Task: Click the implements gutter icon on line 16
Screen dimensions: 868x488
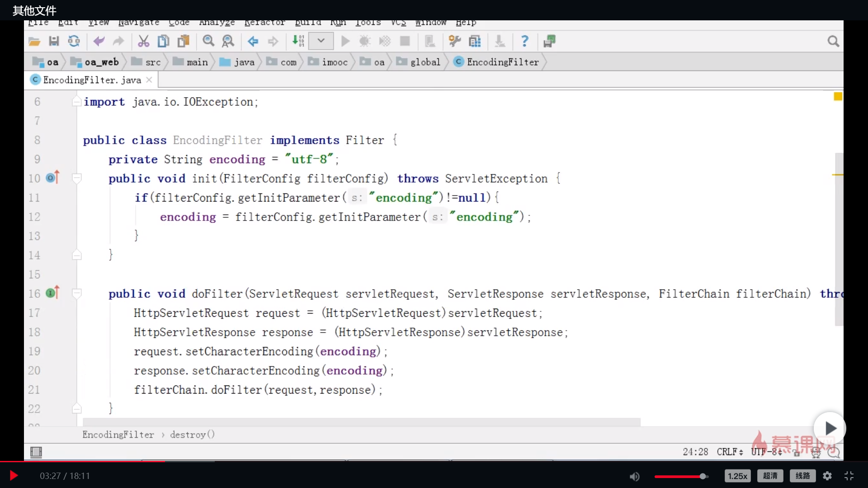Action: point(52,293)
